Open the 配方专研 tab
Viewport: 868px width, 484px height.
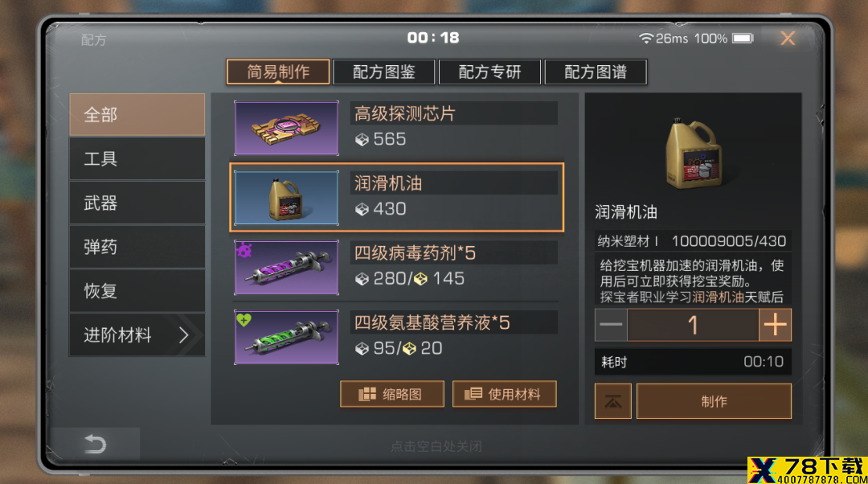[489, 72]
